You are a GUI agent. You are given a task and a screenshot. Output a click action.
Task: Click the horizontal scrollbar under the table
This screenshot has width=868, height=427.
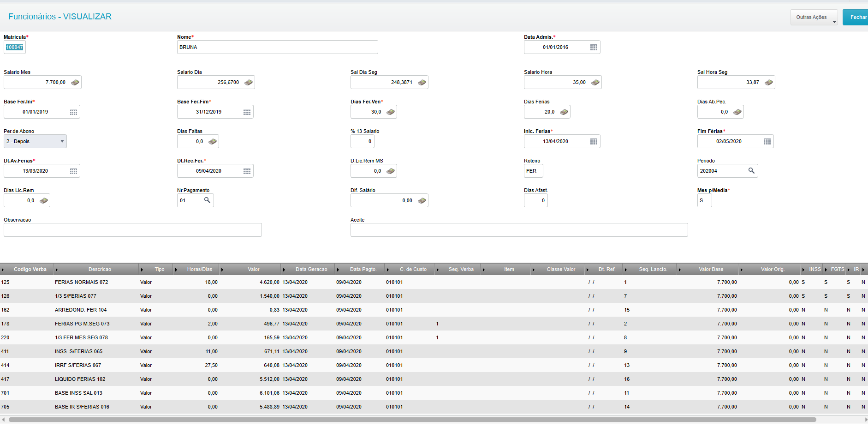coord(412,420)
